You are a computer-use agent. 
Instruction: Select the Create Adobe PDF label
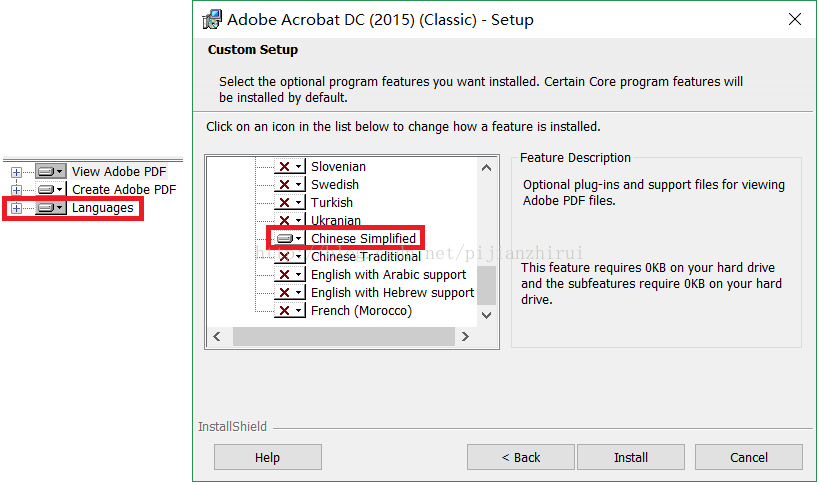124,189
